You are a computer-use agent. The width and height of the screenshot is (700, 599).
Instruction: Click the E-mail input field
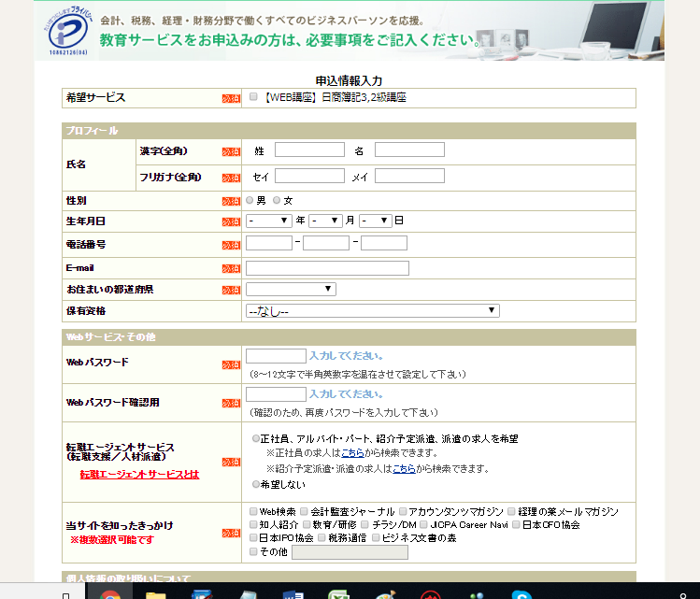coord(327,268)
